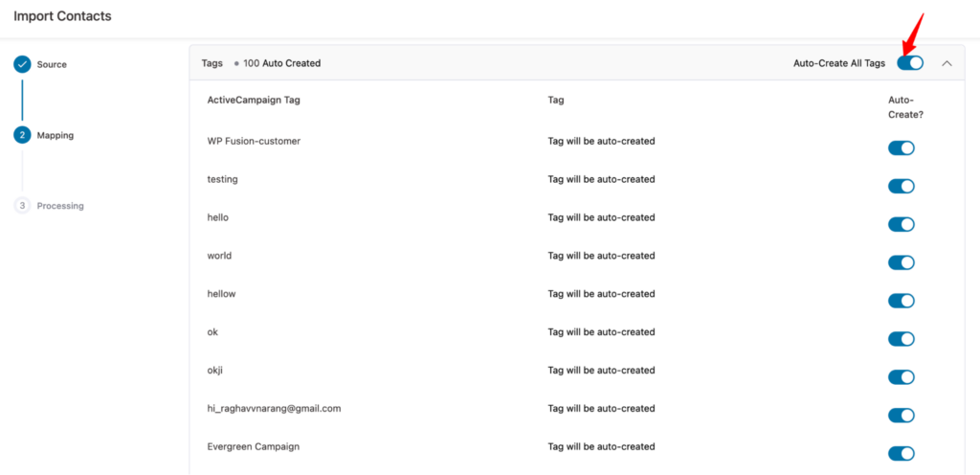The height and width of the screenshot is (475, 980).
Task: Toggle auto-create for hi_raghavvnarang@gmail.com tag
Action: pyautogui.click(x=901, y=416)
